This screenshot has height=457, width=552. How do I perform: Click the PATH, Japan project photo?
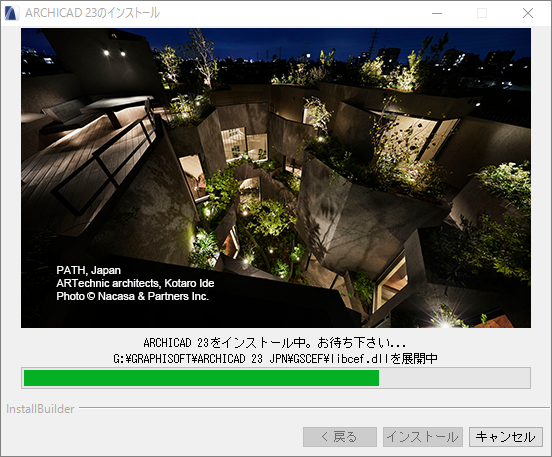[276, 178]
